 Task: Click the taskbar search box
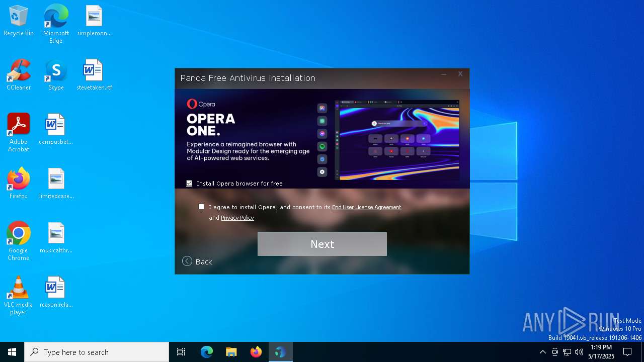97,352
